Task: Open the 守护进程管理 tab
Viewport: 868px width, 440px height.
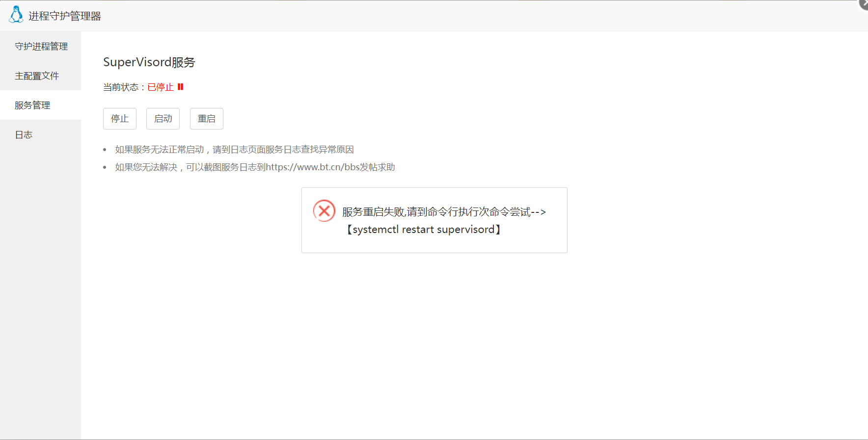Action: (41, 46)
